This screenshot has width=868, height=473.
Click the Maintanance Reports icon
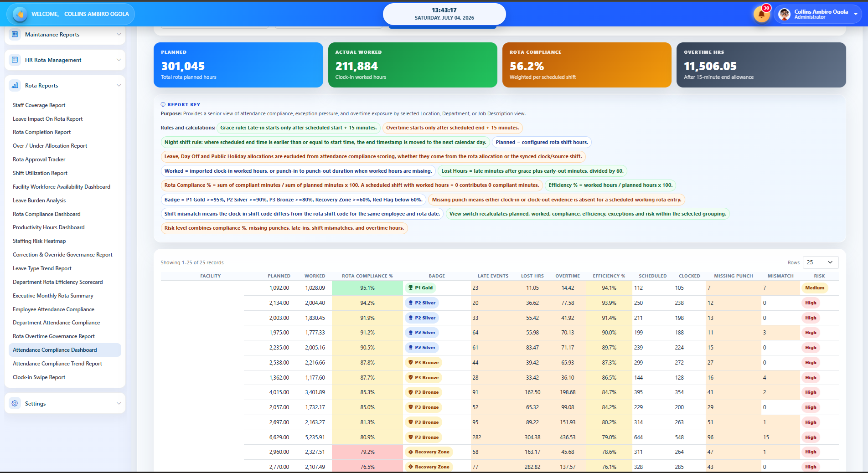point(15,34)
